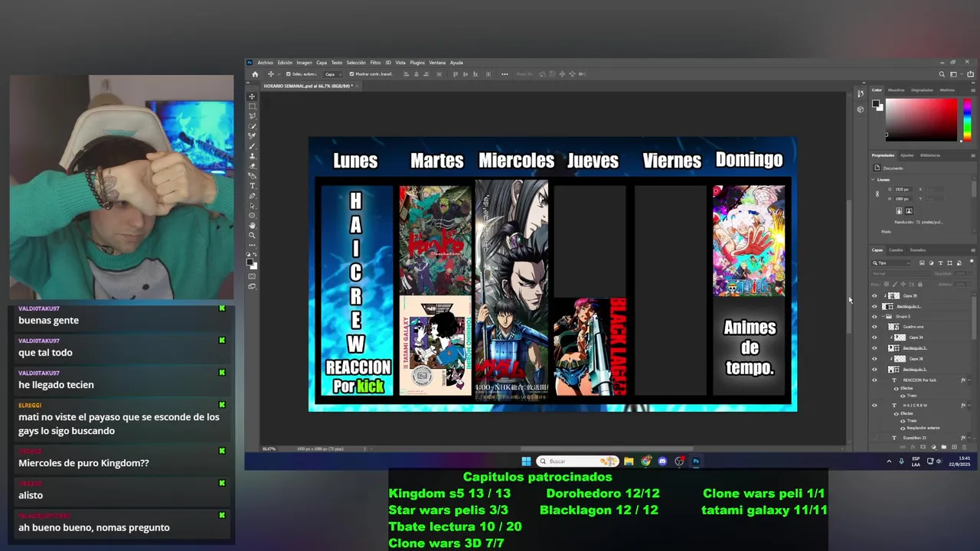Hide the H A I C R E W layer
Image resolution: width=980 pixels, height=551 pixels.
tap(874, 405)
